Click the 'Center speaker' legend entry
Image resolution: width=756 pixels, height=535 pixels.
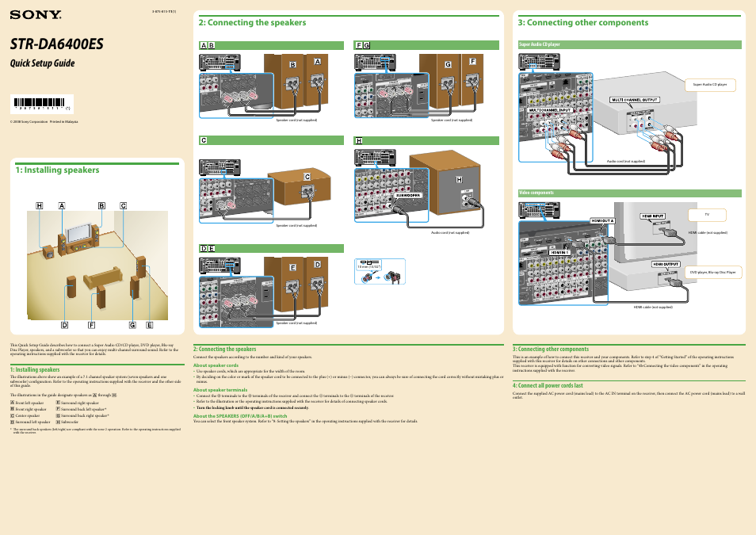[25, 415]
